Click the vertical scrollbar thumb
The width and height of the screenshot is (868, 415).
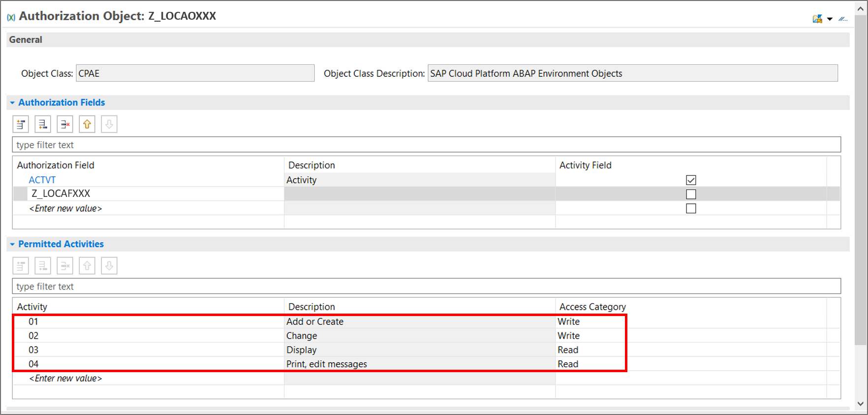(x=860, y=180)
